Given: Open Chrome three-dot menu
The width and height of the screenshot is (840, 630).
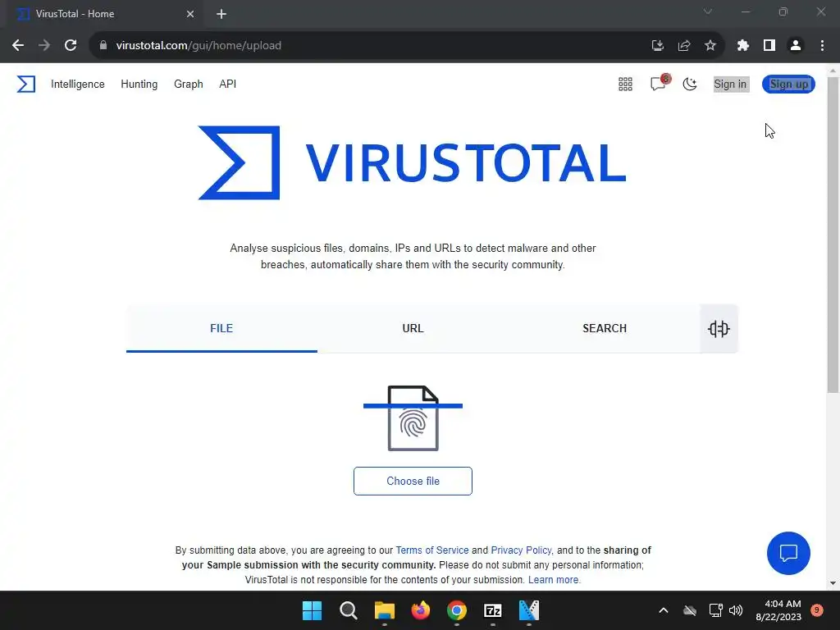Looking at the screenshot, I should 822,46.
